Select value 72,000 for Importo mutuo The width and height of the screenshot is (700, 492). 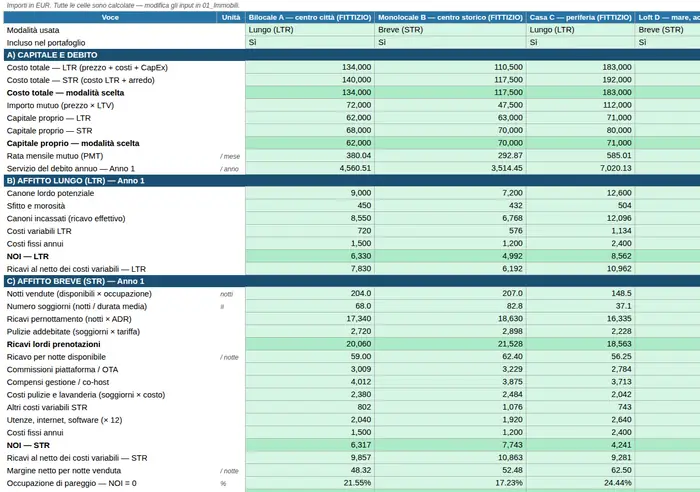[358, 105]
